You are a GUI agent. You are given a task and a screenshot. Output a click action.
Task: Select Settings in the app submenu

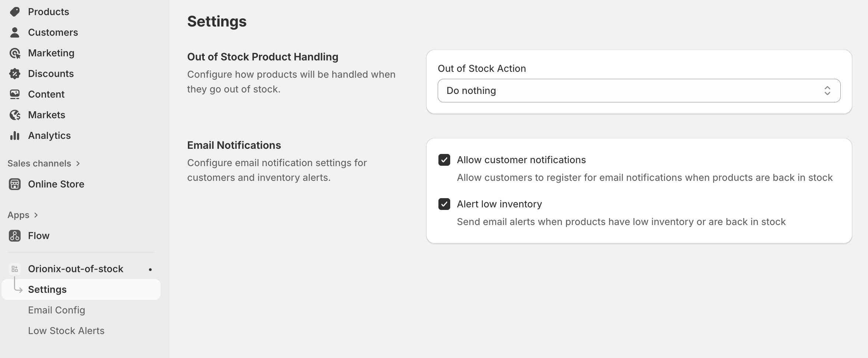(x=48, y=289)
